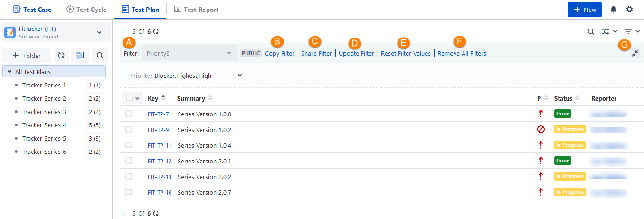
Task: Select the Tracker Series 3 folder
Action: [44, 112]
